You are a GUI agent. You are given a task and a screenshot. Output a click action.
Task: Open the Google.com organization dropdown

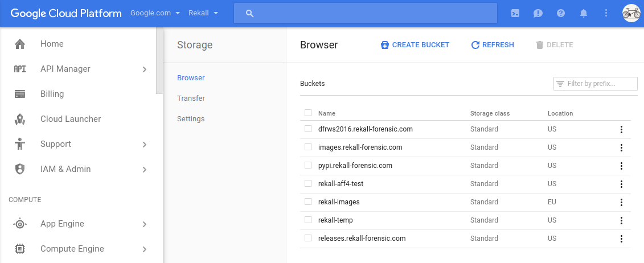(155, 13)
